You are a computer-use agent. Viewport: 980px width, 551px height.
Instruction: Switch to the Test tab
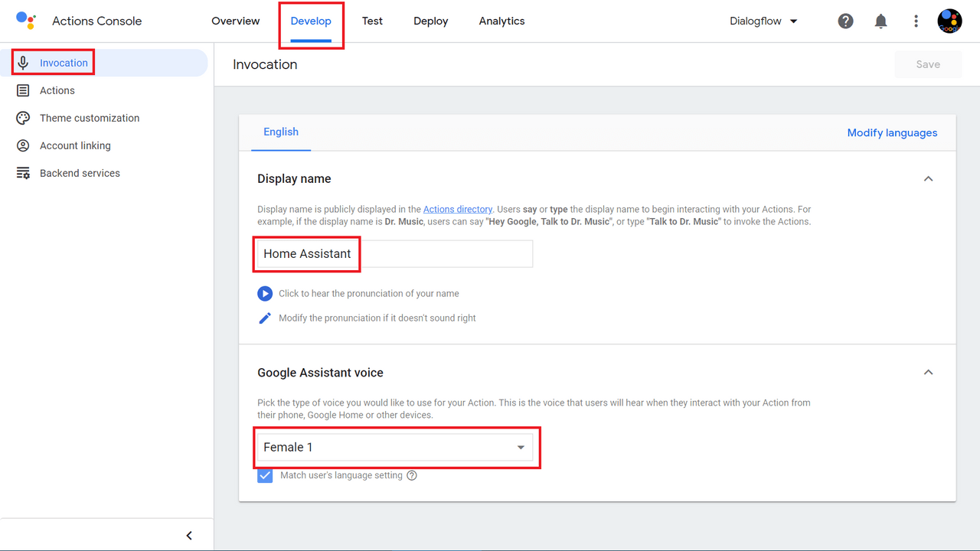(x=372, y=21)
